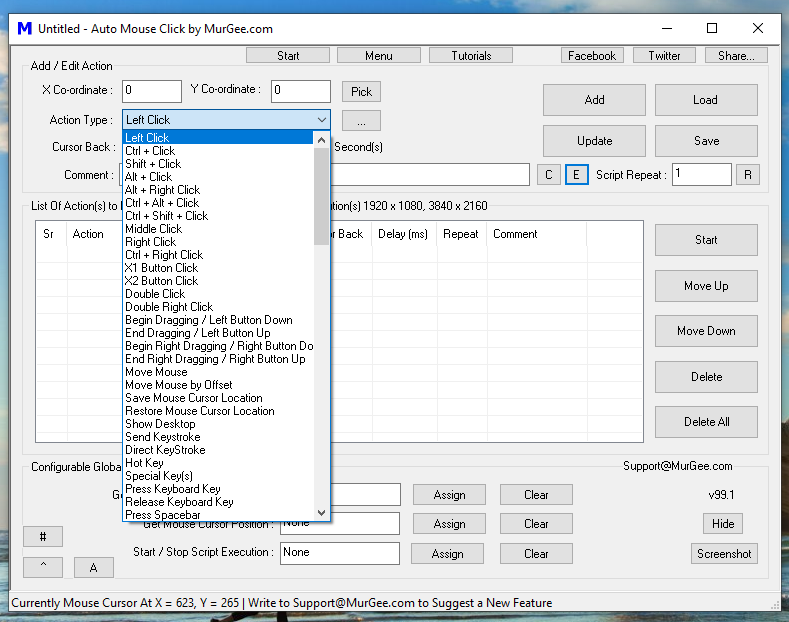Click the E button by Comment

(x=577, y=175)
